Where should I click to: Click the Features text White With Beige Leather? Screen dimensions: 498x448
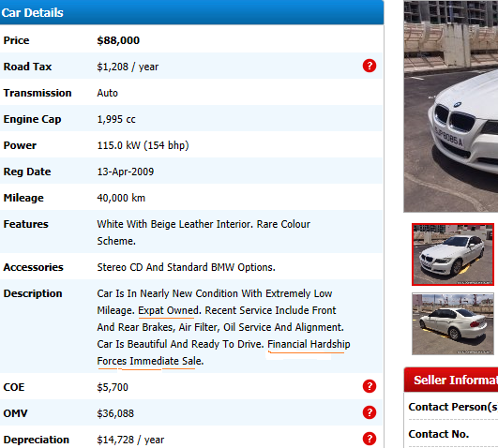point(157,224)
